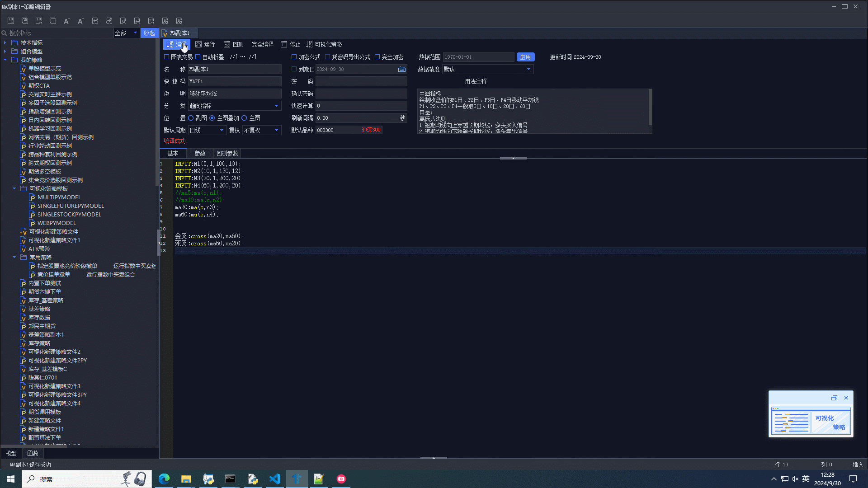This screenshot has width=868, height=488.
Task: Click the first document settings gear icon
Action: point(165,21)
